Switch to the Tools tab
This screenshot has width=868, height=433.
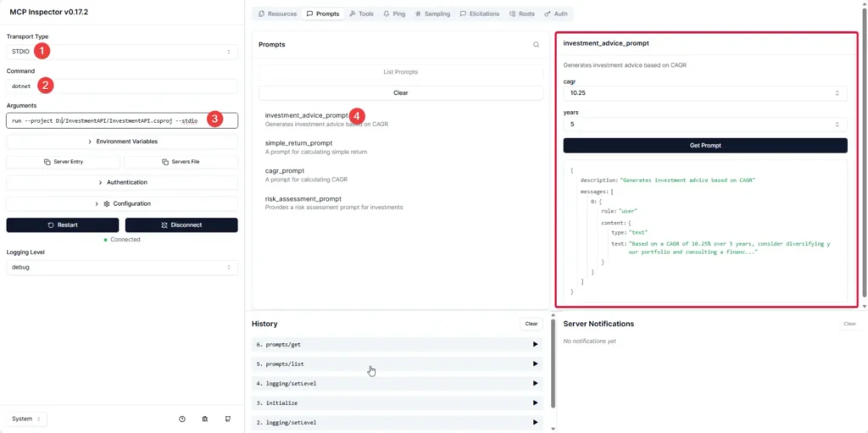tap(360, 14)
